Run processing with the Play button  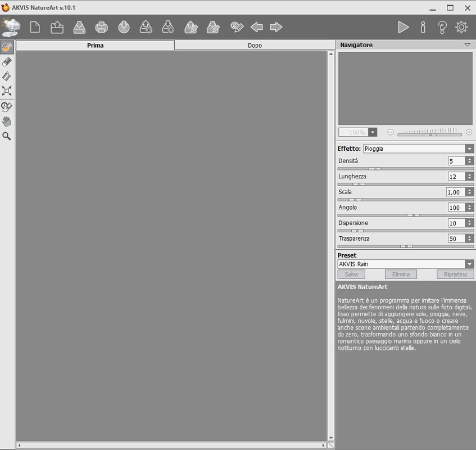403,27
